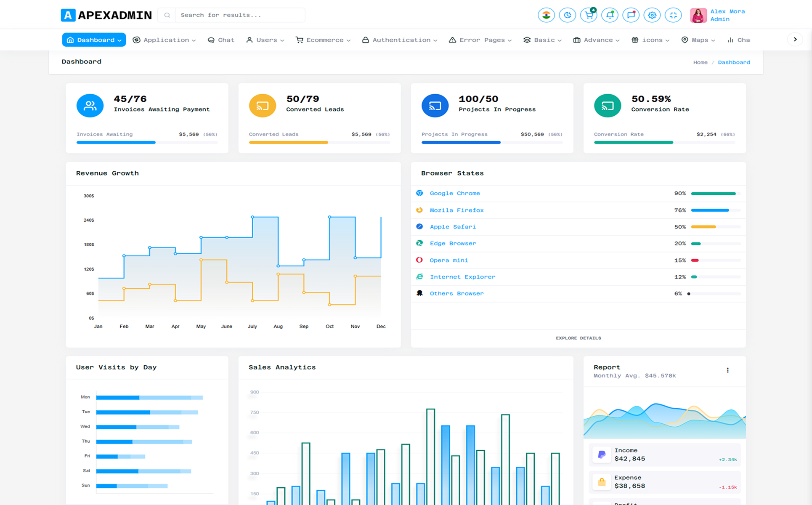Viewport: 812px width, 505px height.
Task: Click the Income PayPal icon
Action: click(x=602, y=454)
